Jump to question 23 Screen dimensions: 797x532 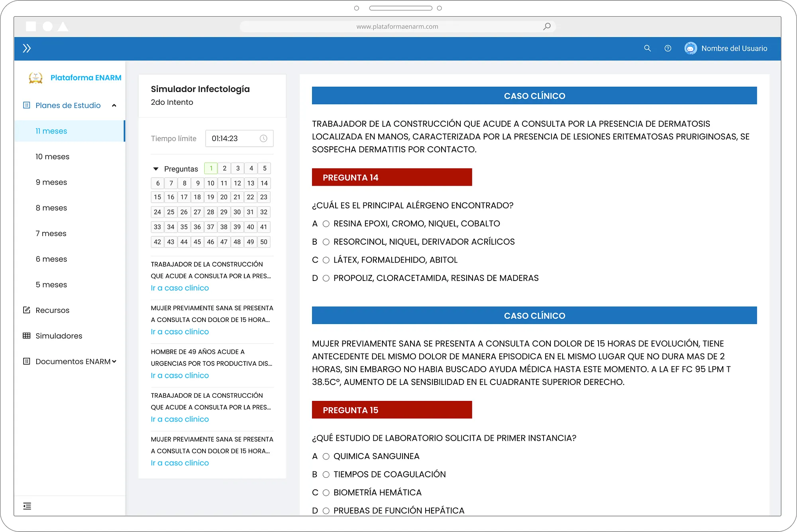point(264,197)
